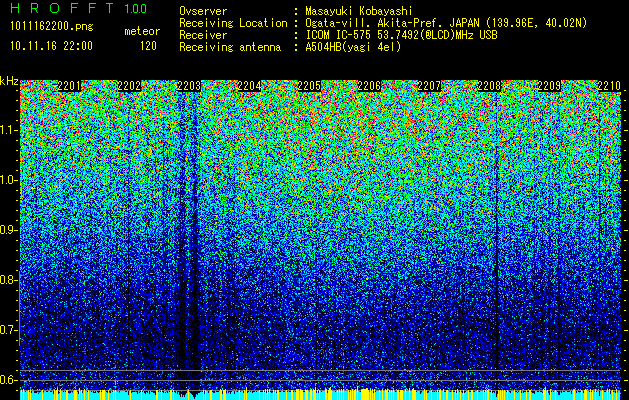
Task: Click the 2209 time marker
Action: [549, 86]
